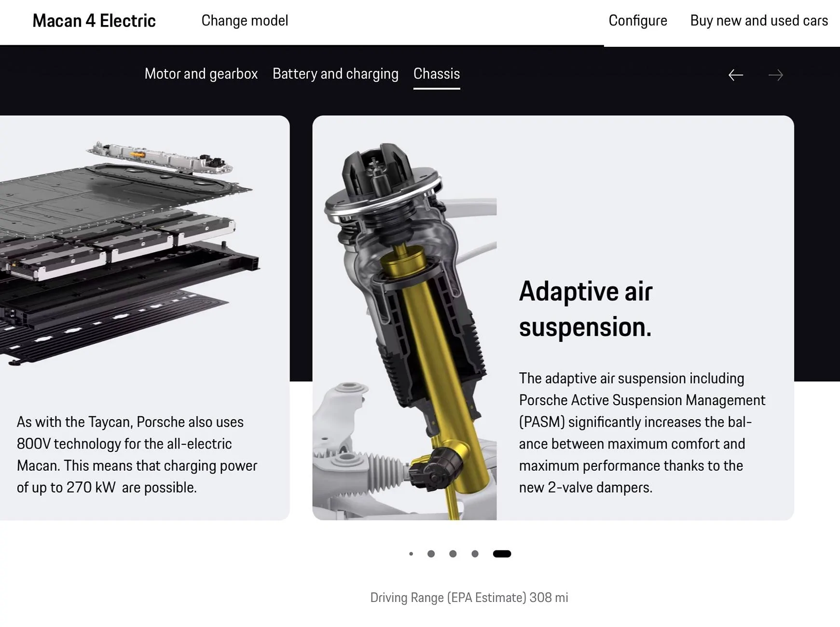The width and height of the screenshot is (840, 627).
Task: Click the next slide right arrow
Action: (x=775, y=75)
